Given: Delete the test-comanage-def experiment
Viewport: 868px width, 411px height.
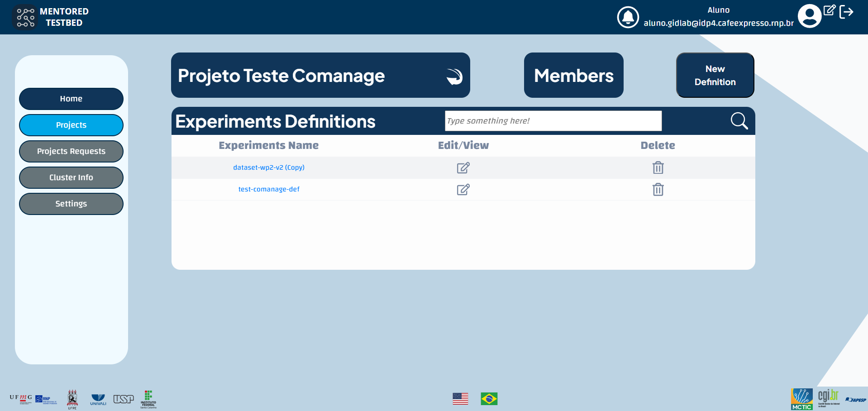Looking at the screenshot, I should click(x=658, y=190).
